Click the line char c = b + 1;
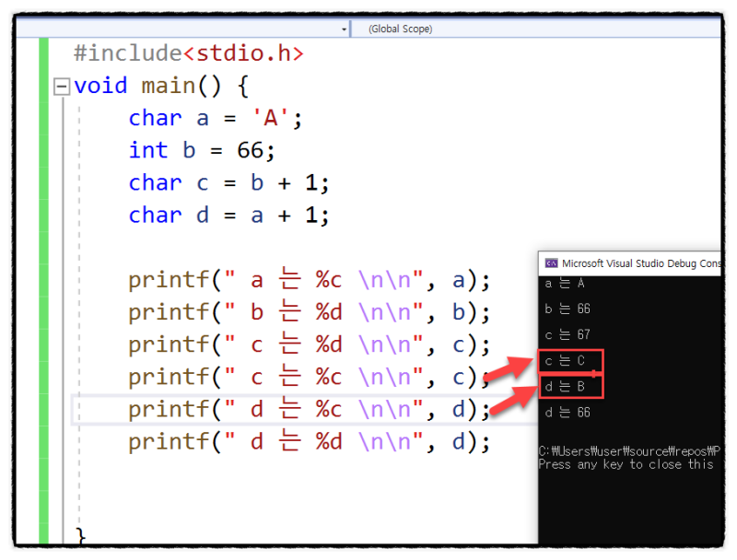The height and width of the screenshot is (560, 737). [x=228, y=182]
